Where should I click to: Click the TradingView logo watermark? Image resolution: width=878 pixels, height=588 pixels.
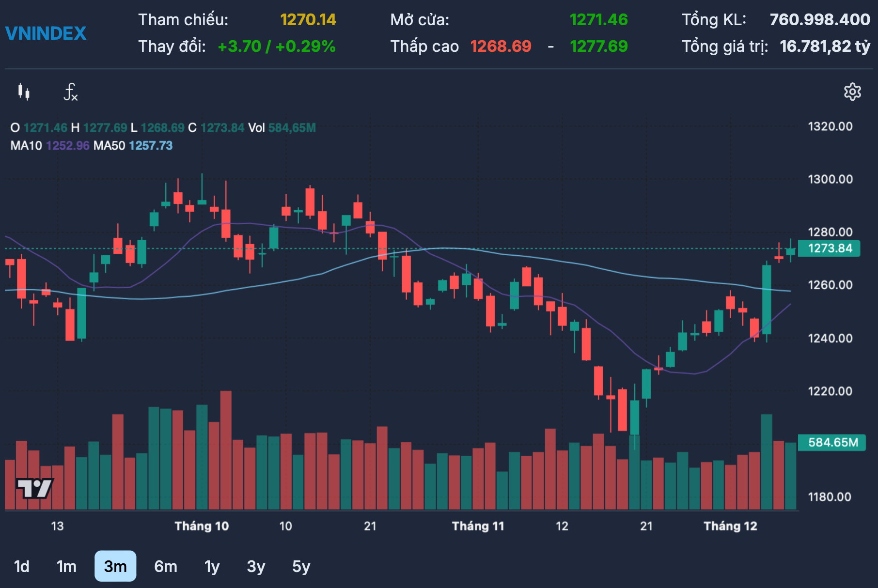pos(34,488)
